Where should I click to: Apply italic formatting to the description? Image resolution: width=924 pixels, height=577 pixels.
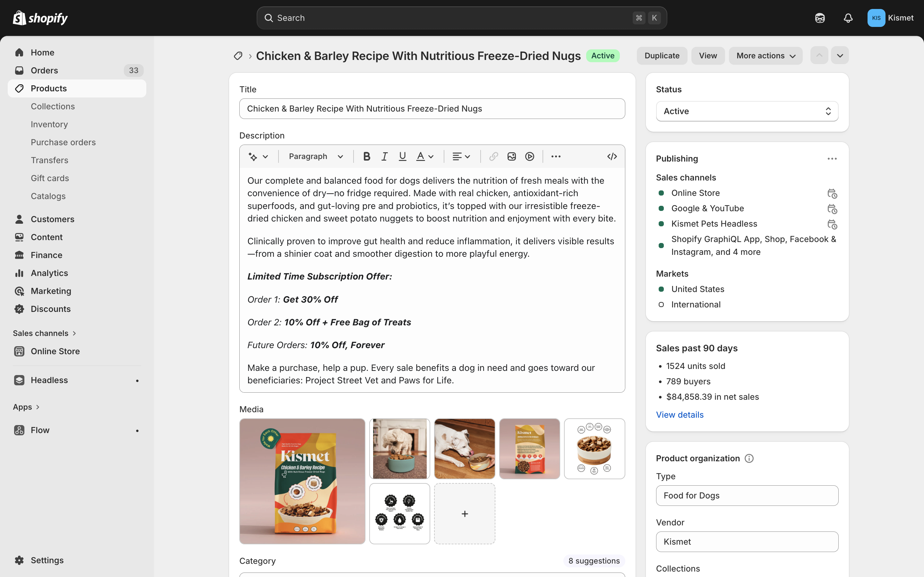[384, 156]
